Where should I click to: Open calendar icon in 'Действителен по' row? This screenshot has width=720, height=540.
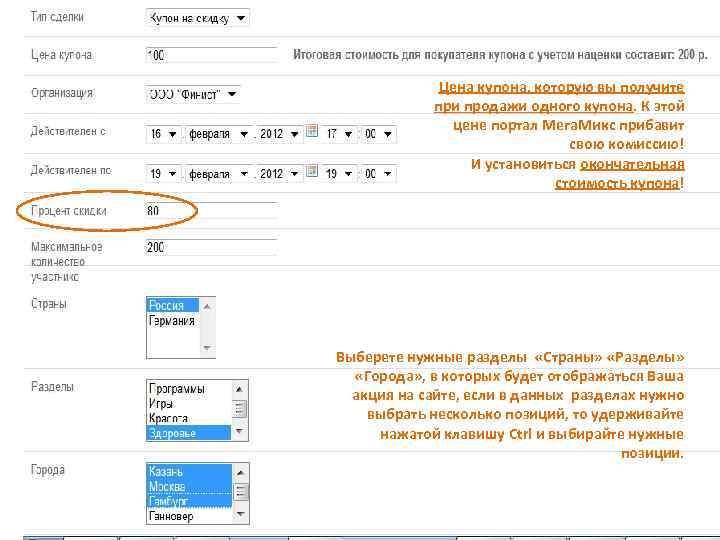[x=312, y=170]
